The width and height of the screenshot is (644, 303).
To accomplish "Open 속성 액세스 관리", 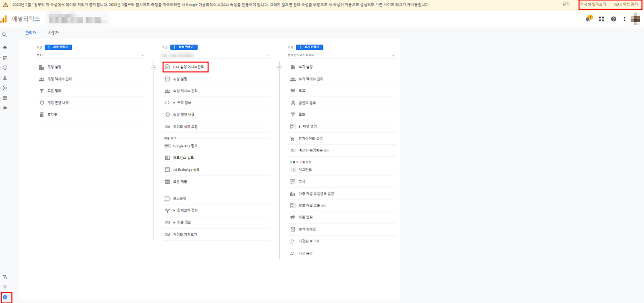I will click(185, 91).
